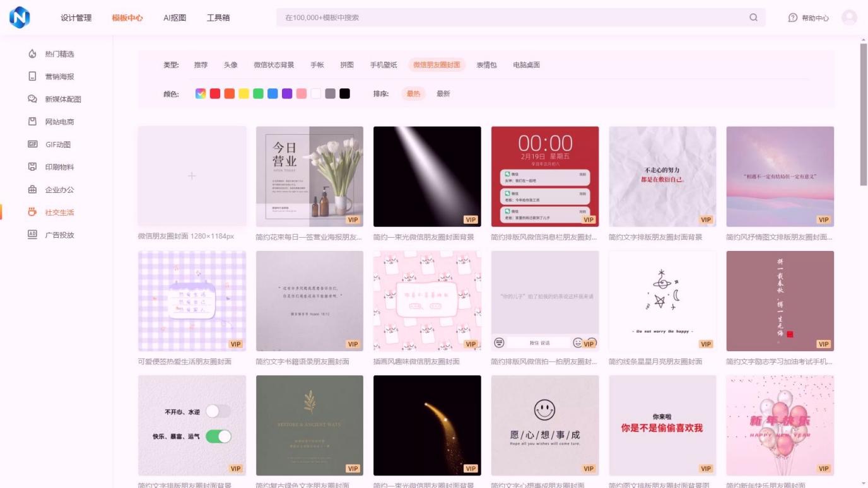The image size is (868, 488).
Task: Open the 帮助中心 link
Action: pos(809,18)
